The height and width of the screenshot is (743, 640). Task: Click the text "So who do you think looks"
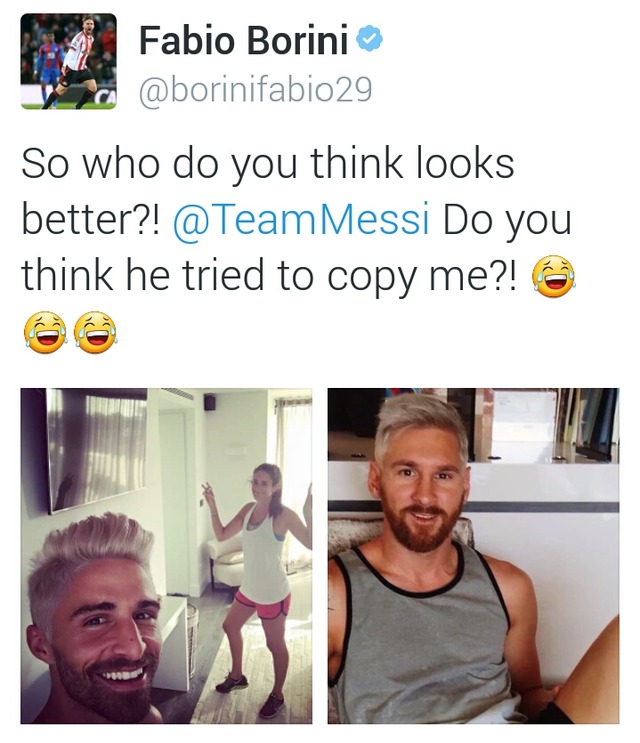268,163
